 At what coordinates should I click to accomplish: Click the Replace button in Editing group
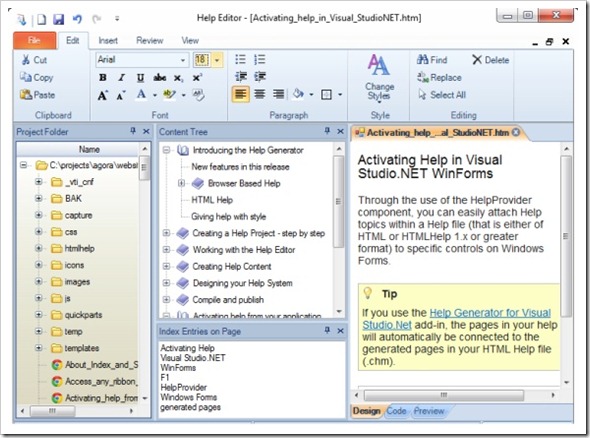pyautogui.click(x=439, y=78)
